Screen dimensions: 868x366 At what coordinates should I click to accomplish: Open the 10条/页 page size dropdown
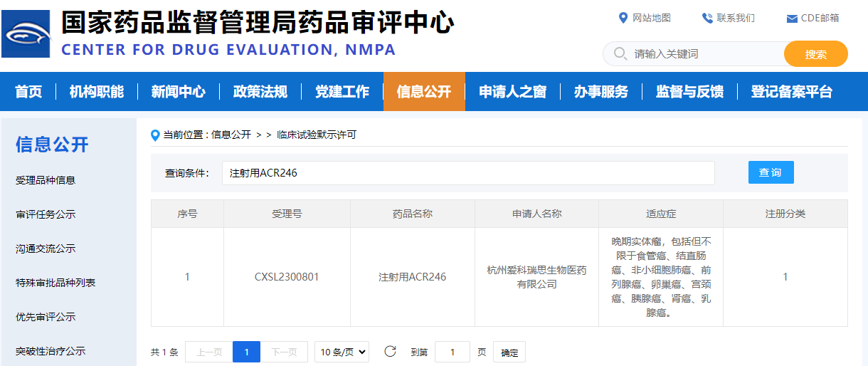[x=342, y=352]
